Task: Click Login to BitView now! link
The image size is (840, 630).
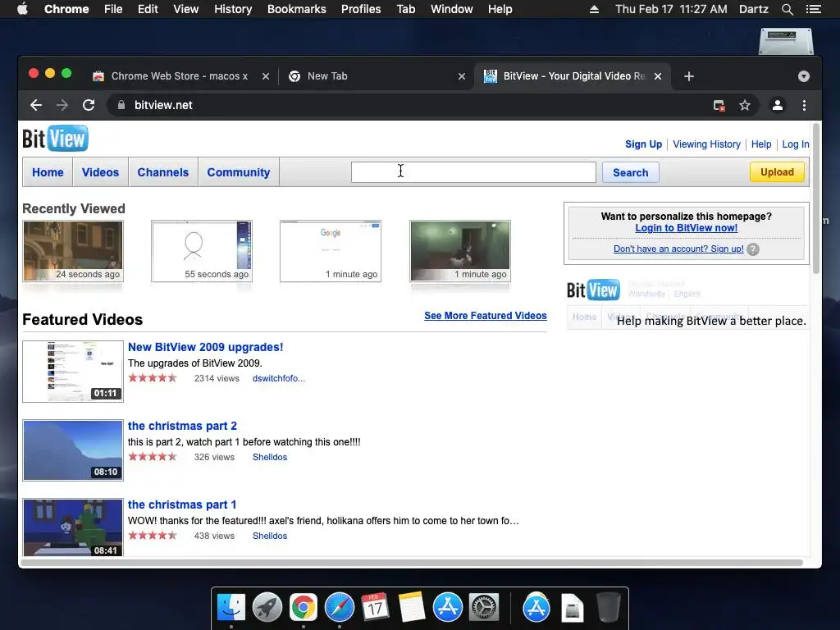Action: pos(687,228)
